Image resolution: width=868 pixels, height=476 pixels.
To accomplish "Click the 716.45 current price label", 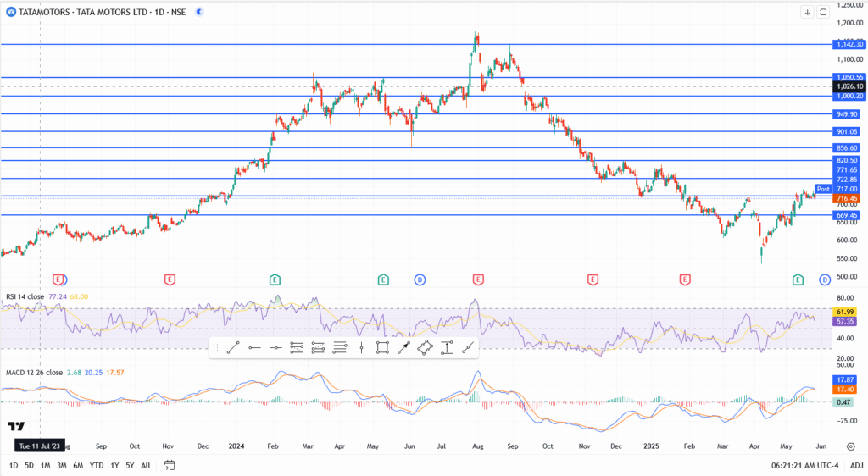I will click(847, 198).
